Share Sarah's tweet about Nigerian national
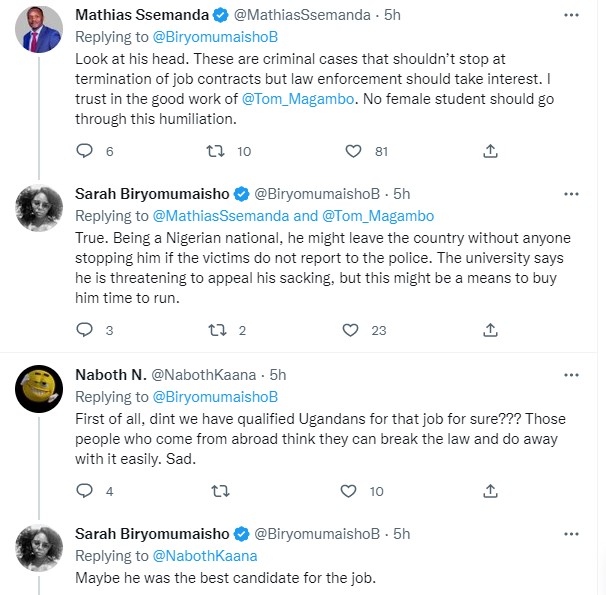 click(x=490, y=330)
